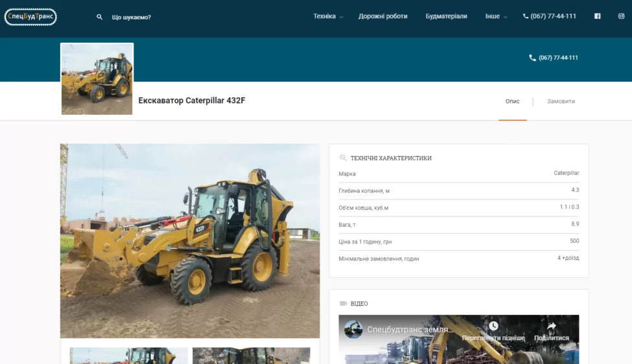Expand the Техніка dropdown menu

pyautogui.click(x=328, y=16)
